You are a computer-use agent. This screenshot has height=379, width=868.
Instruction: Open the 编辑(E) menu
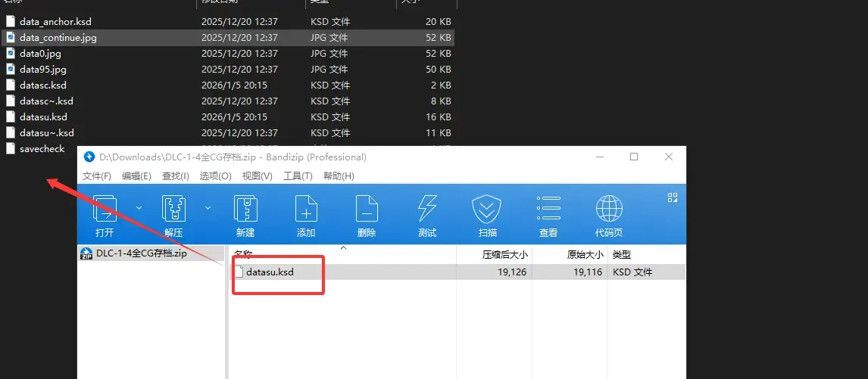[136, 176]
